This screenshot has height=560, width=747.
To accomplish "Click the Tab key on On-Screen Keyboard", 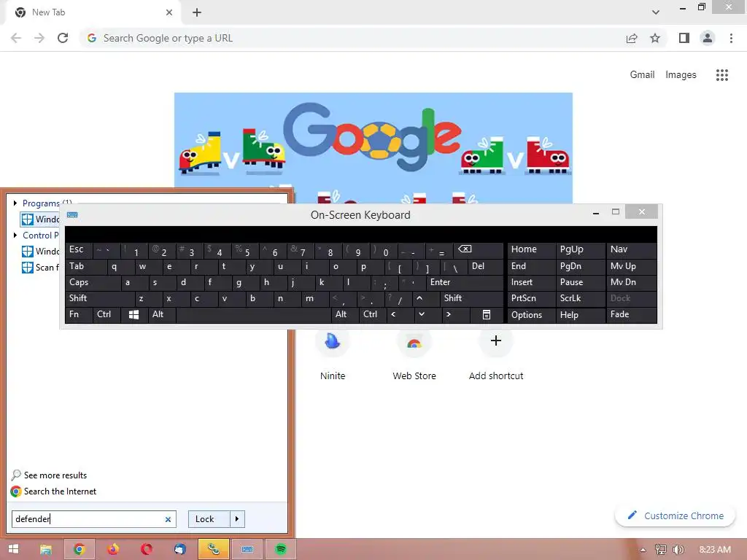I will (86, 265).
